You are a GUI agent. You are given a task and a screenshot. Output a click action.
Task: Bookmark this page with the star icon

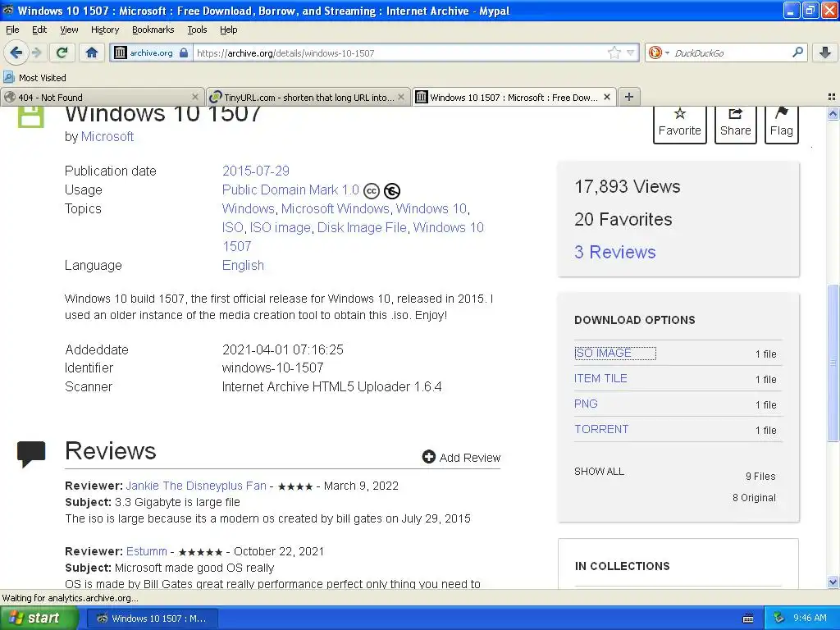coord(614,52)
